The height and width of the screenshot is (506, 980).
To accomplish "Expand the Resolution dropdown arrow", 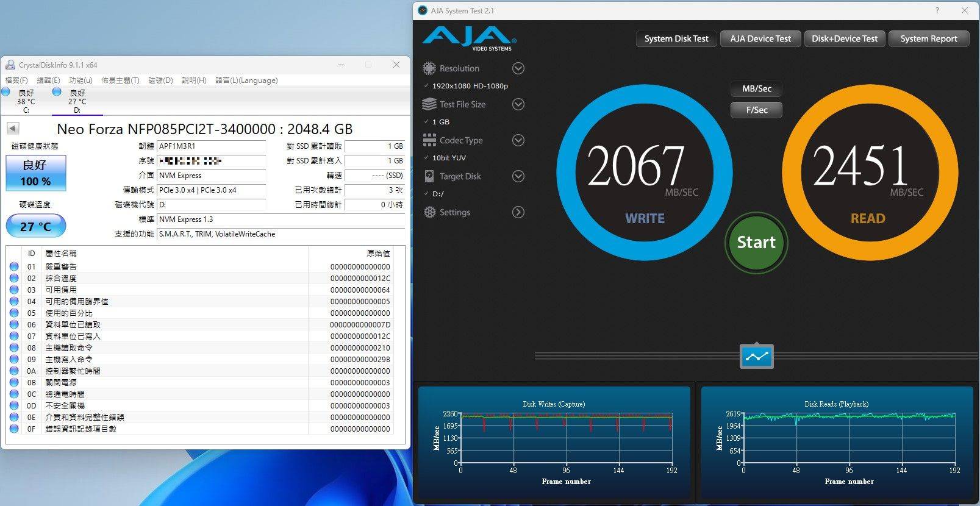I will click(x=518, y=68).
